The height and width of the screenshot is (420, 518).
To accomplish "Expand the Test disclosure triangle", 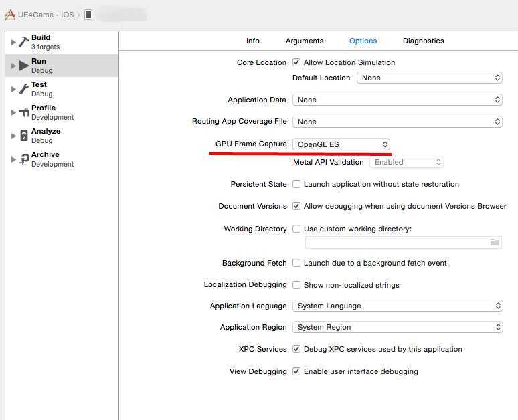I will (x=13, y=89).
